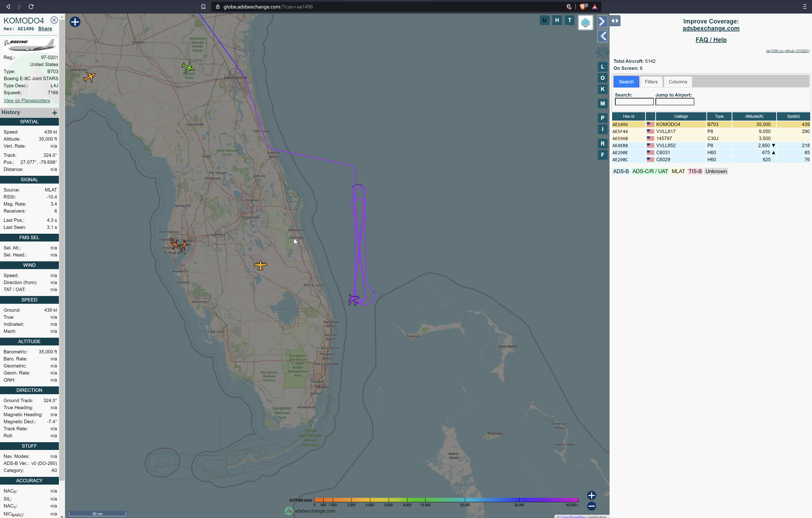Open adsbexchange.com coverage link

coord(710,28)
